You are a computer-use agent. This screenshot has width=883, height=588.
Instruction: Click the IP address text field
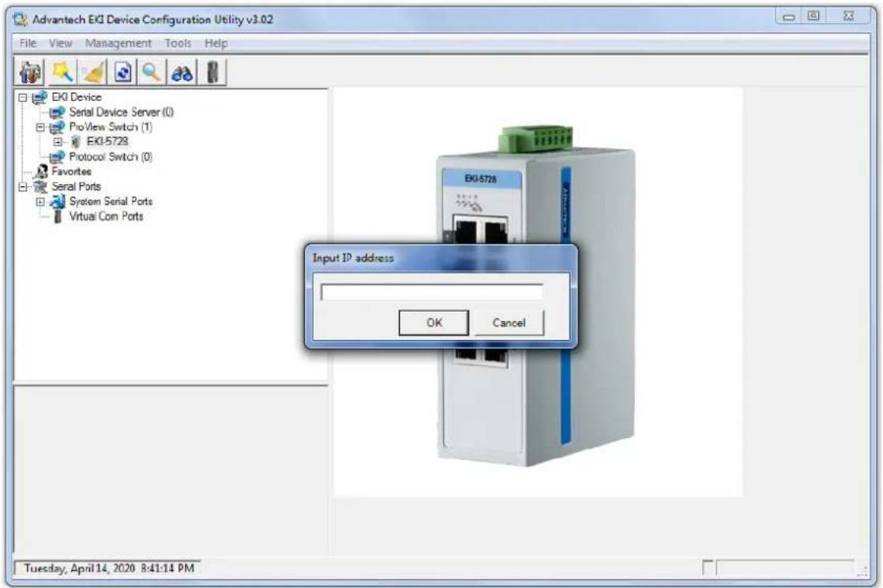click(x=432, y=292)
